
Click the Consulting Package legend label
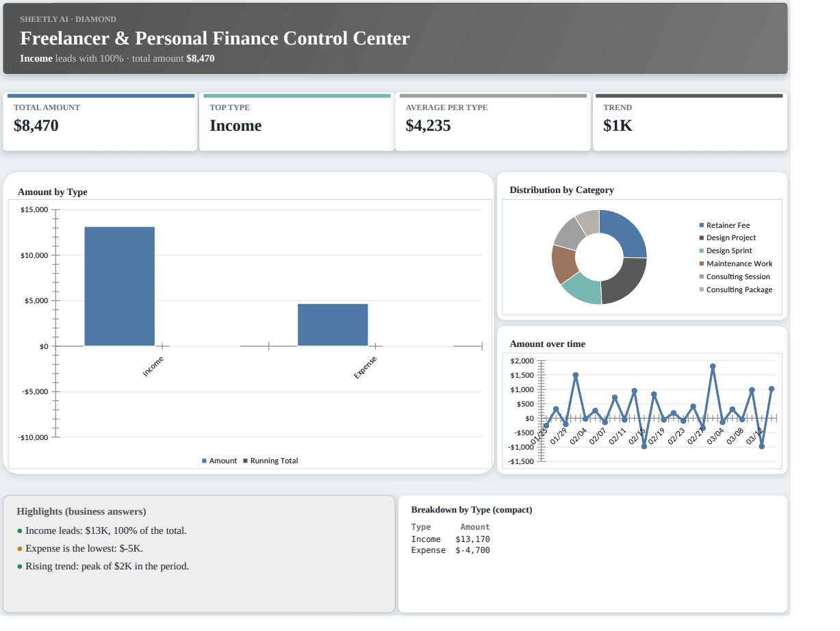coord(739,289)
